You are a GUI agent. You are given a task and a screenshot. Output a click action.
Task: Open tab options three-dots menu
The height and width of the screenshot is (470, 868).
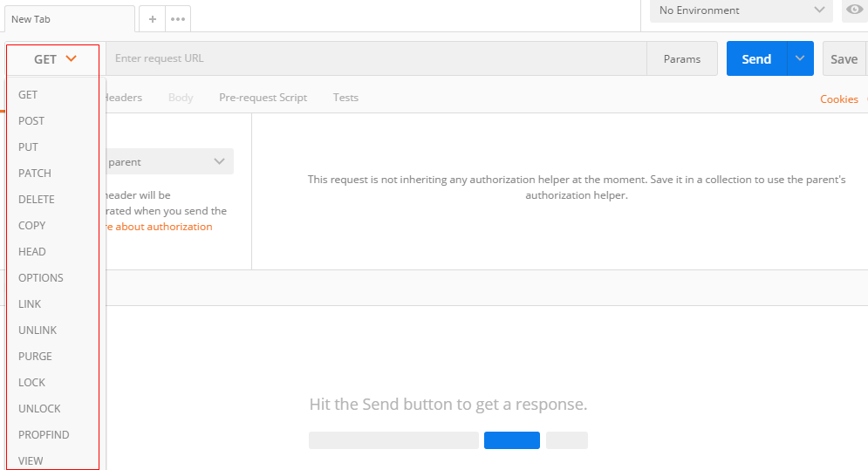pyautogui.click(x=178, y=18)
